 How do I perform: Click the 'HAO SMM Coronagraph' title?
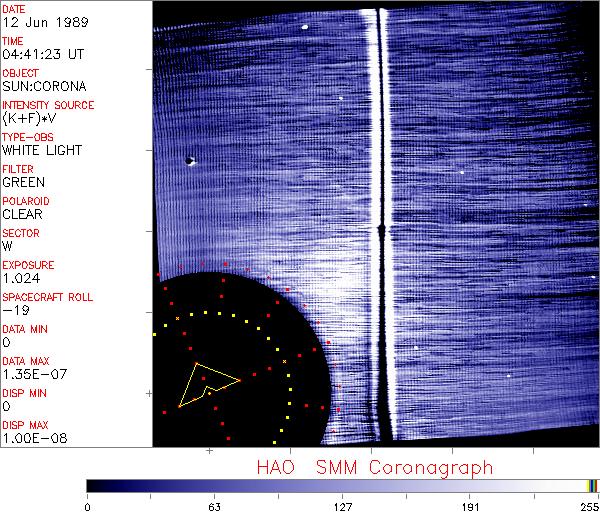coord(375,468)
